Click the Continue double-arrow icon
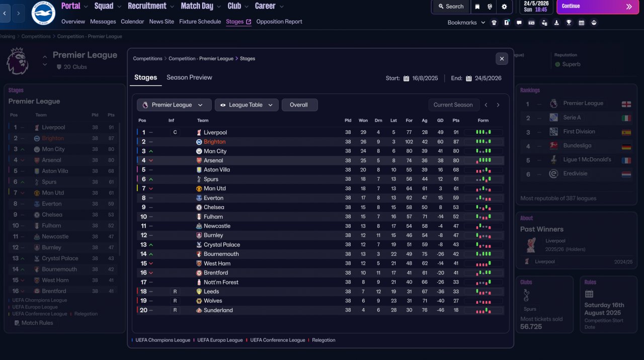The height and width of the screenshot is (360, 644). pyautogui.click(x=629, y=7)
